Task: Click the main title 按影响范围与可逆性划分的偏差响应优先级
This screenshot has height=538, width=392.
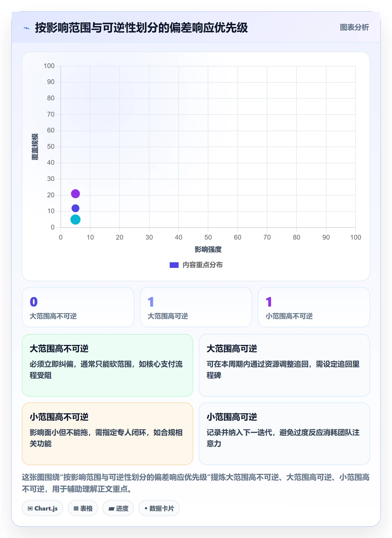Action: click(141, 28)
